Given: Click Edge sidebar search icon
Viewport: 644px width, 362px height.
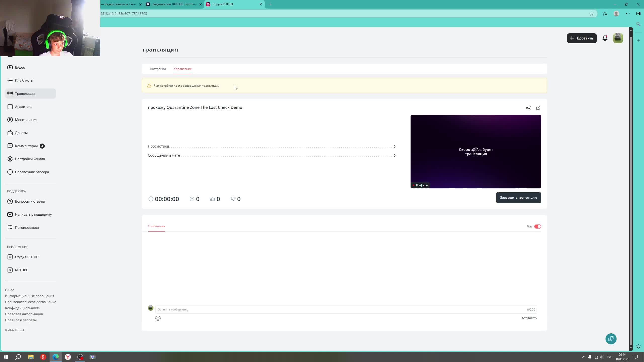Looking at the screenshot, I should tap(638, 24).
